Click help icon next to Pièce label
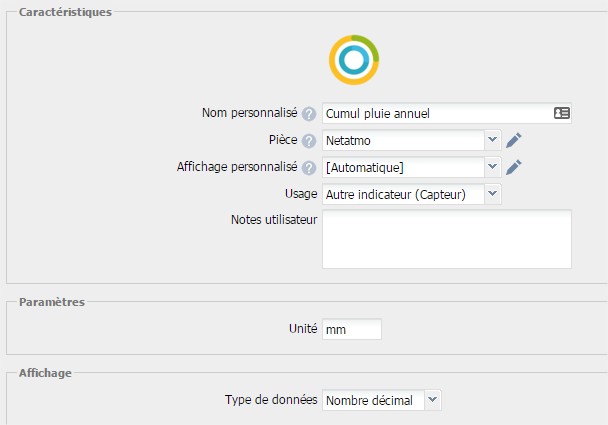This screenshot has width=608, height=425. pyautogui.click(x=309, y=141)
